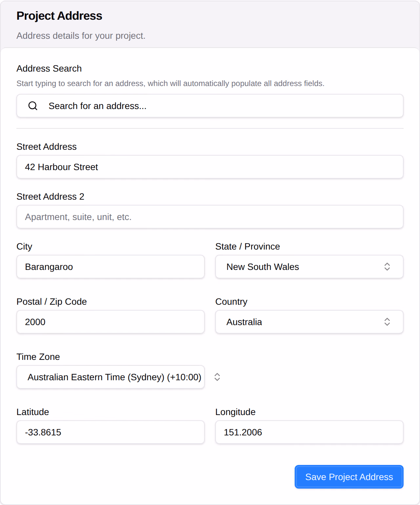The width and height of the screenshot is (420, 505).
Task: Click the Street Address field with 42 Harbour Street
Action: (210, 167)
